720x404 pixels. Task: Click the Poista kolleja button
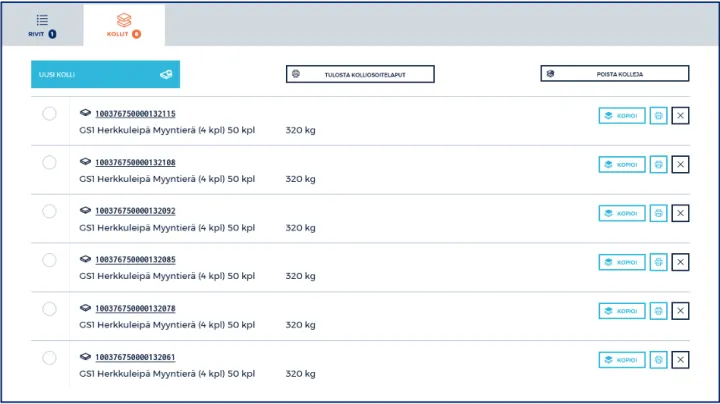point(615,74)
